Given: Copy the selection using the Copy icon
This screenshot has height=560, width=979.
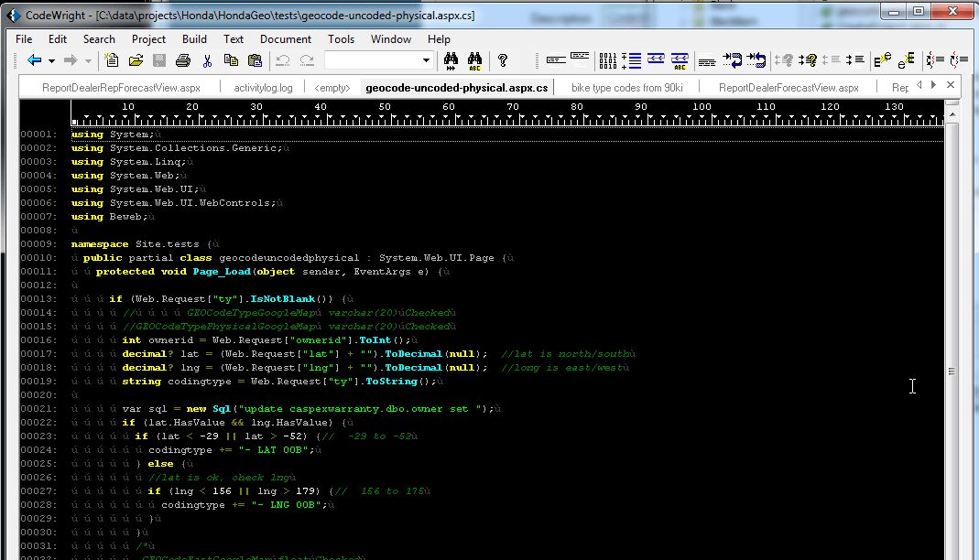Looking at the screenshot, I should click(232, 60).
